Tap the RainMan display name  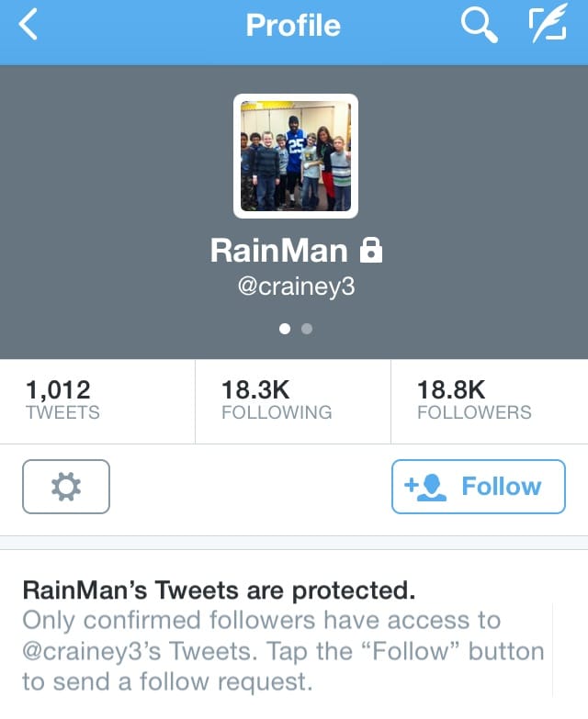[279, 251]
